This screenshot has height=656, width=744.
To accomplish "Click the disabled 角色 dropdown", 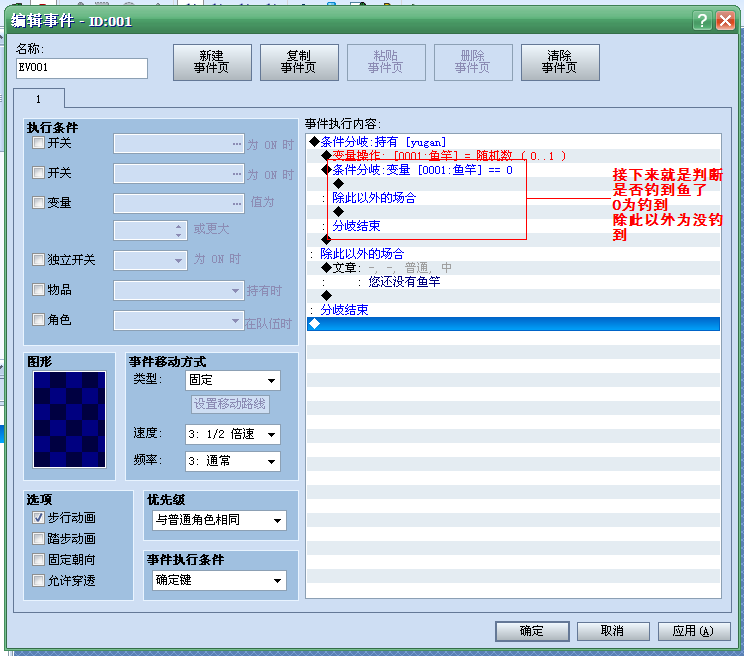I will [178, 321].
